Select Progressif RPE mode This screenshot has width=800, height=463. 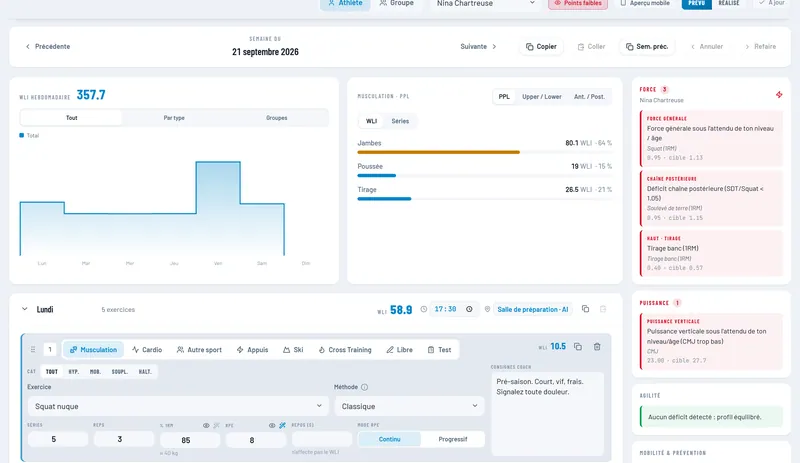click(453, 439)
